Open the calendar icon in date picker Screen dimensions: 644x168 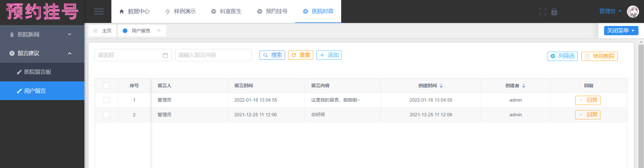(x=165, y=55)
